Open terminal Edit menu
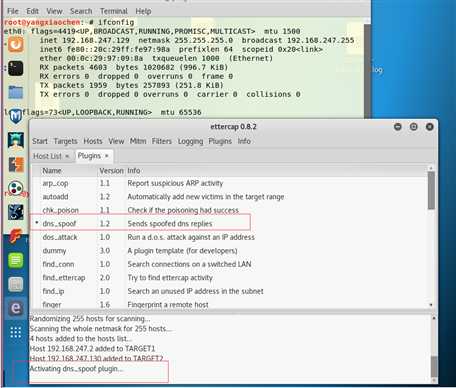The width and height of the screenshot is (456, 388). (x=32, y=11)
